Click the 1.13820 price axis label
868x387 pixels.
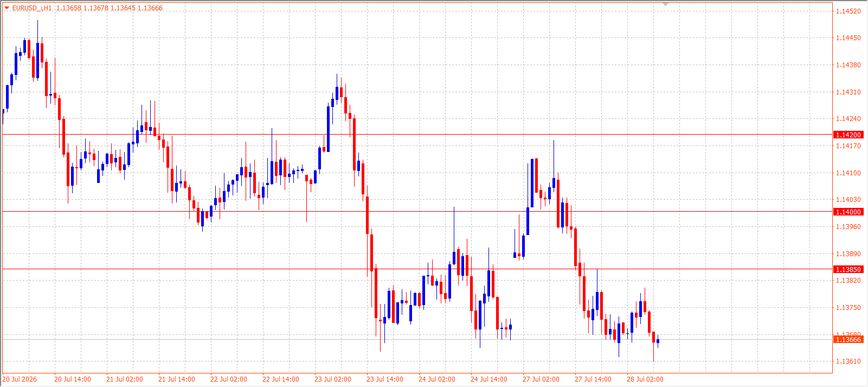click(x=848, y=281)
